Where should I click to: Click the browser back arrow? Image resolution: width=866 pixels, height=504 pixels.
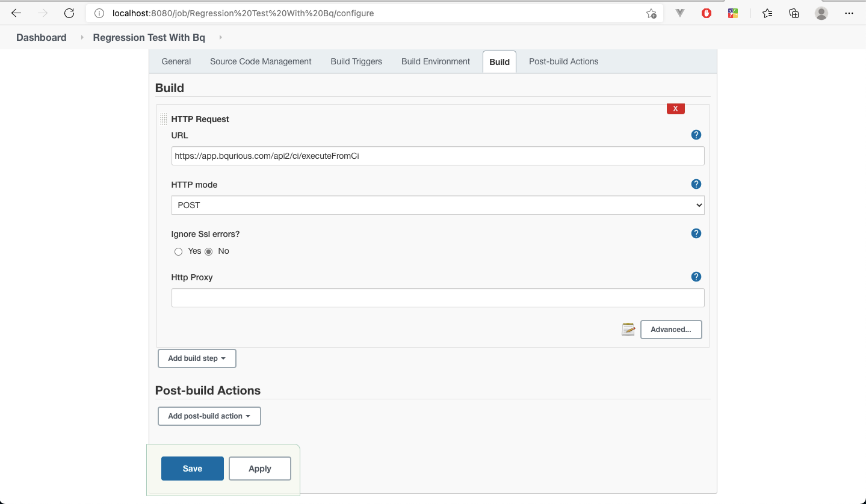(x=16, y=13)
